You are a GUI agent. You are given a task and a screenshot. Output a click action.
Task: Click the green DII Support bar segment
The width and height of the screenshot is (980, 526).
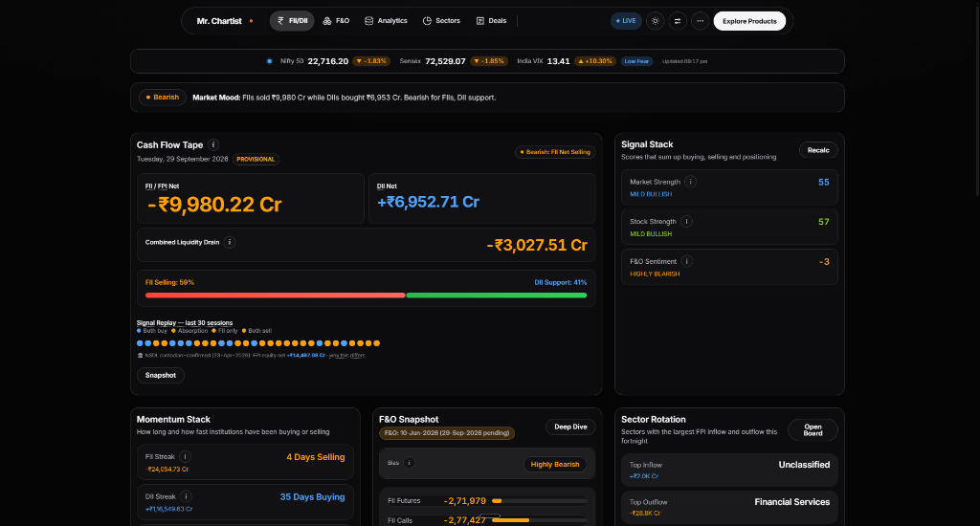point(497,296)
